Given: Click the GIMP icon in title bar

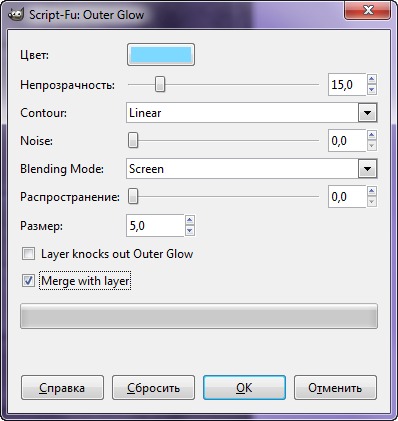Looking at the screenshot, I should click(16, 15).
